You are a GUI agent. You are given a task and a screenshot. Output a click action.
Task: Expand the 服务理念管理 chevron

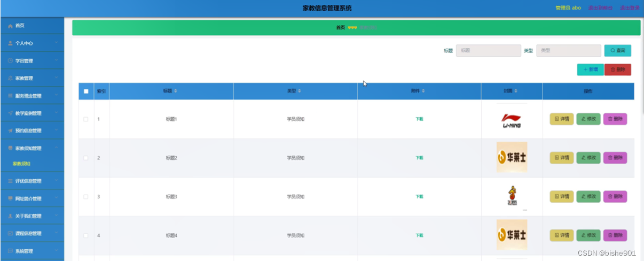56,95
